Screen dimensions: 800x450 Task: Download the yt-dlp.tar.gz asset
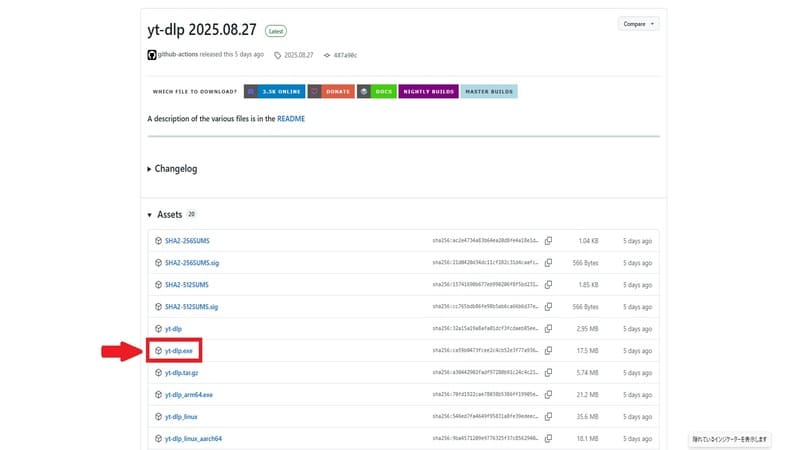pyautogui.click(x=181, y=372)
